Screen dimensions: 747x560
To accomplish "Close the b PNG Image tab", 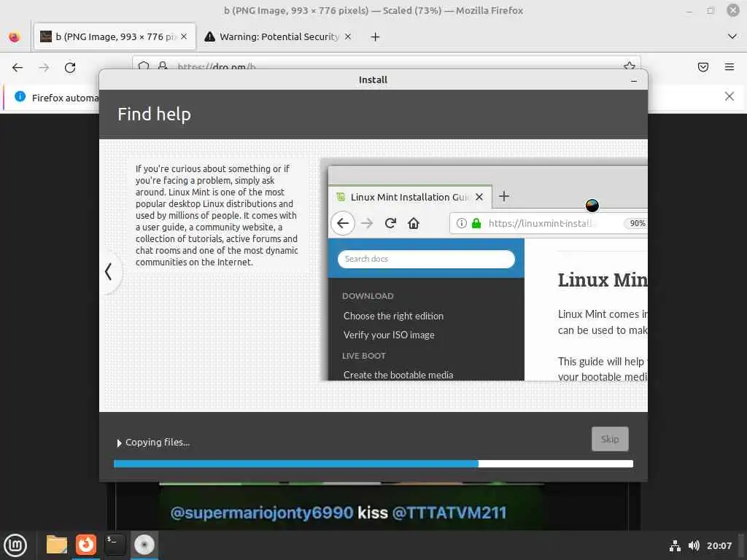I will [x=184, y=36].
